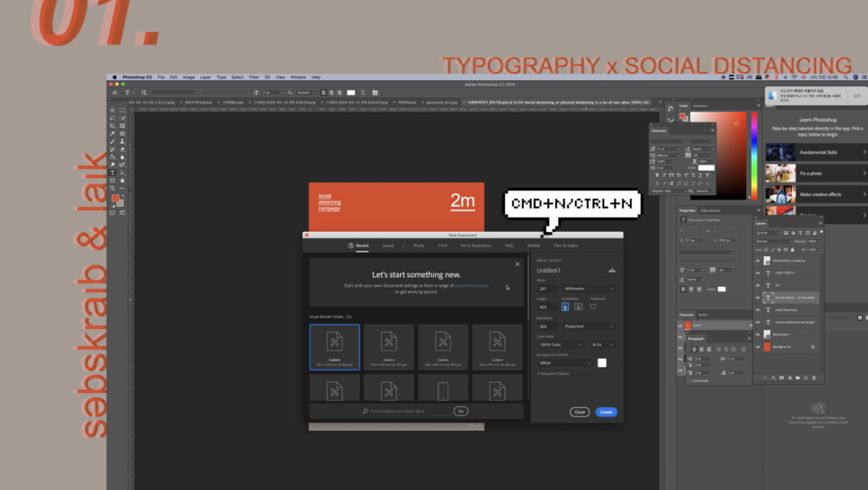
Task: Open the warp text option
Action: 363,93
